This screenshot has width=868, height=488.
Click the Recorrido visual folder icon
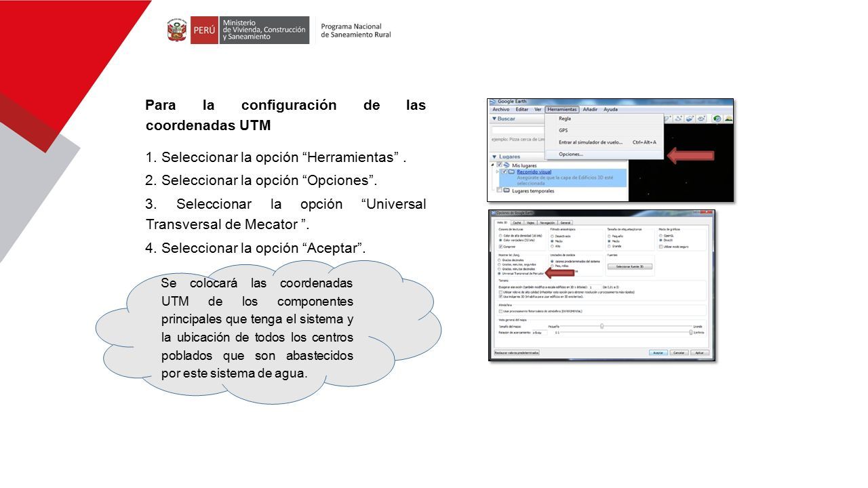[512, 171]
